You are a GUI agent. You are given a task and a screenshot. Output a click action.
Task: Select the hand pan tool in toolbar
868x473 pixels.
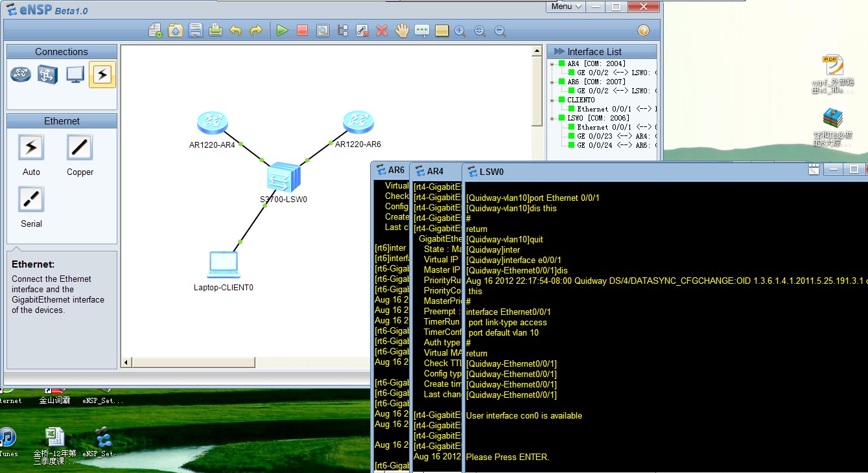pos(402,30)
